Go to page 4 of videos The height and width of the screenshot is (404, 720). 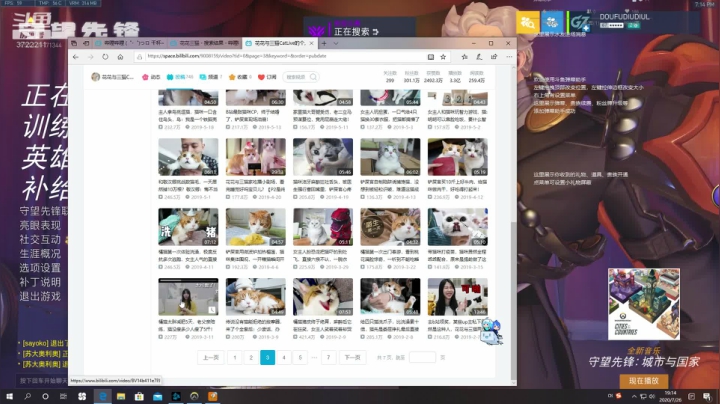[x=284, y=357]
